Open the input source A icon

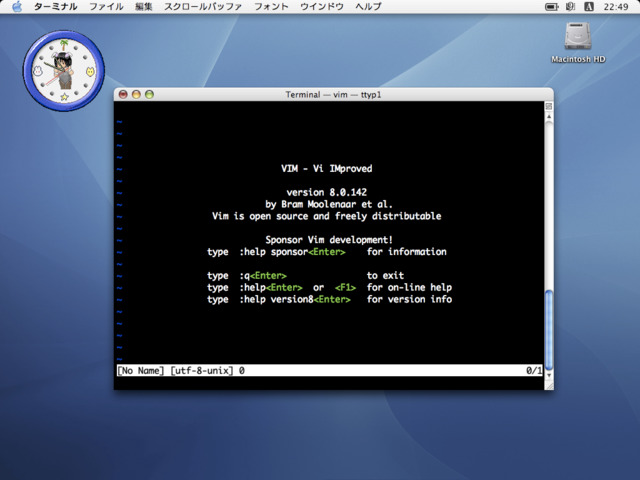(x=589, y=7)
